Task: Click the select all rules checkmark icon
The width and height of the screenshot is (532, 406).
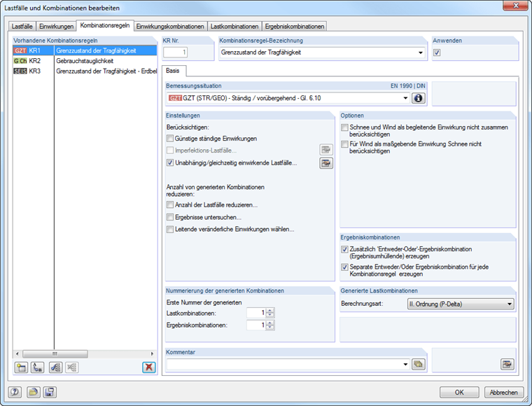Action: (55, 367)
